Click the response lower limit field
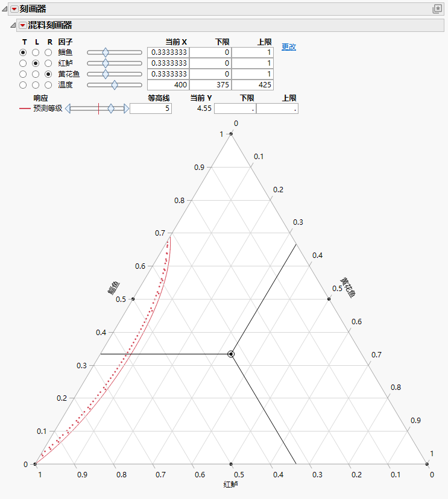The image size is (448, 499). [235, 108]
